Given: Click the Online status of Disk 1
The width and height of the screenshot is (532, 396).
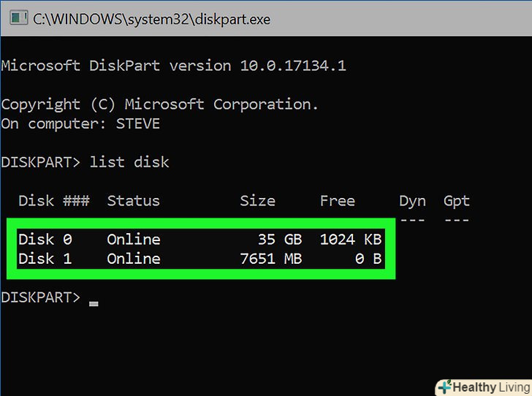Looking at the screenshot, I should pos(134,259).
